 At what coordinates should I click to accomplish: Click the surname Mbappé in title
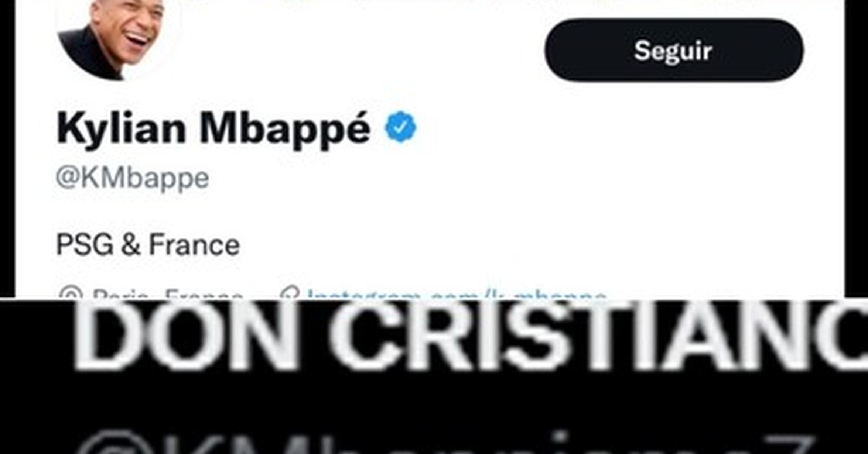[x=285, y=128]
